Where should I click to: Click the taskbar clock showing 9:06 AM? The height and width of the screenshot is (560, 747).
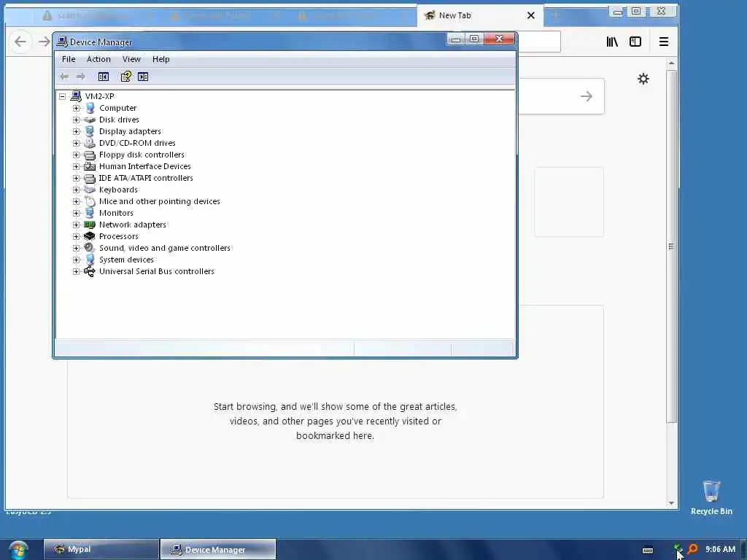tap(720, 549)
